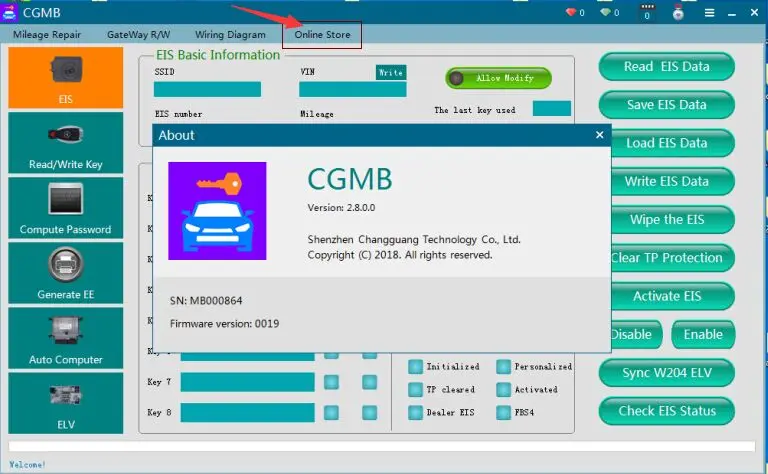The width and height of the screenshot is (768, 474).
Task: Open the Compute Password module
Action: 66,208
